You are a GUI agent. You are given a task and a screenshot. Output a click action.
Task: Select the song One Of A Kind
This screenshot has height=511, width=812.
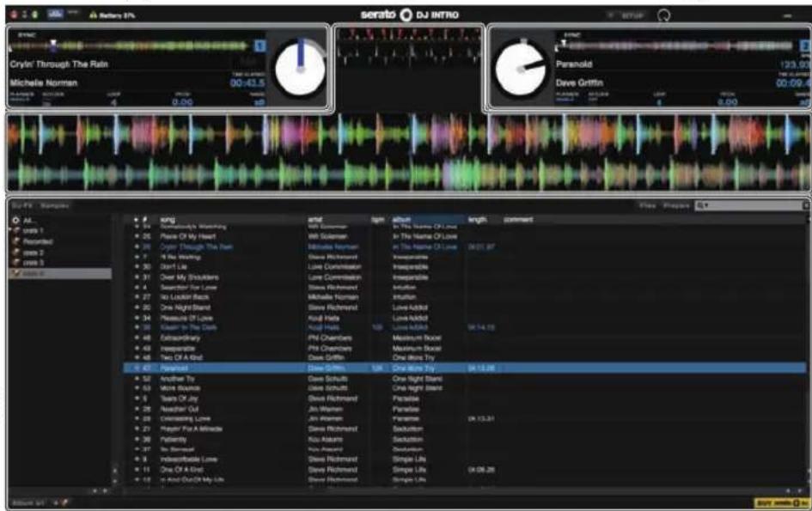(182, 470)
